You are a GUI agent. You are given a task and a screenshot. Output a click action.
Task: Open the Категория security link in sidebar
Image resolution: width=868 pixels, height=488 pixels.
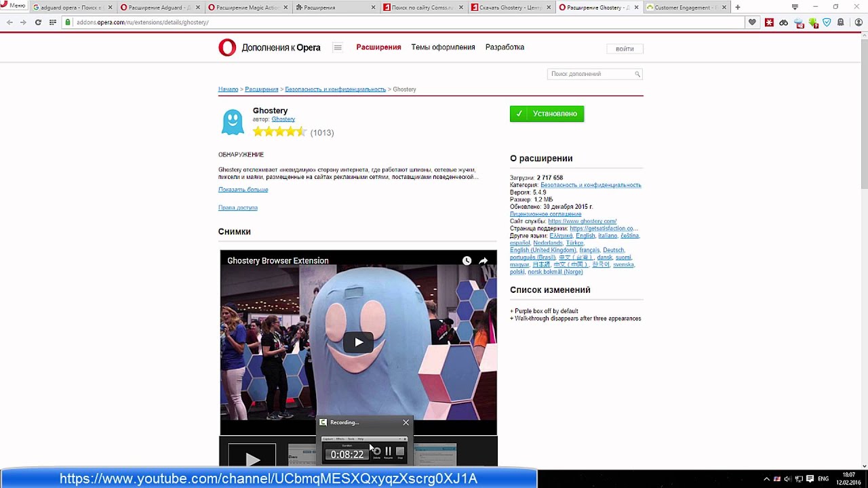[x=591, y=185]
